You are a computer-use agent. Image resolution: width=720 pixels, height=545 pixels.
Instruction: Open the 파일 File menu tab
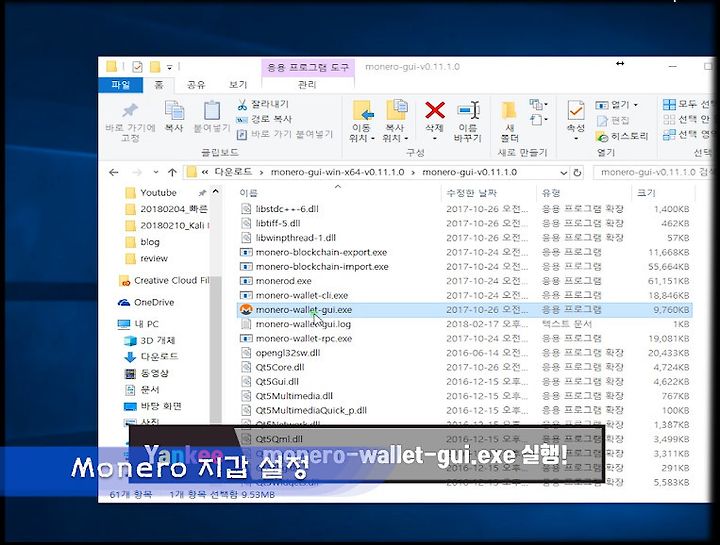[x=121, y=85]
